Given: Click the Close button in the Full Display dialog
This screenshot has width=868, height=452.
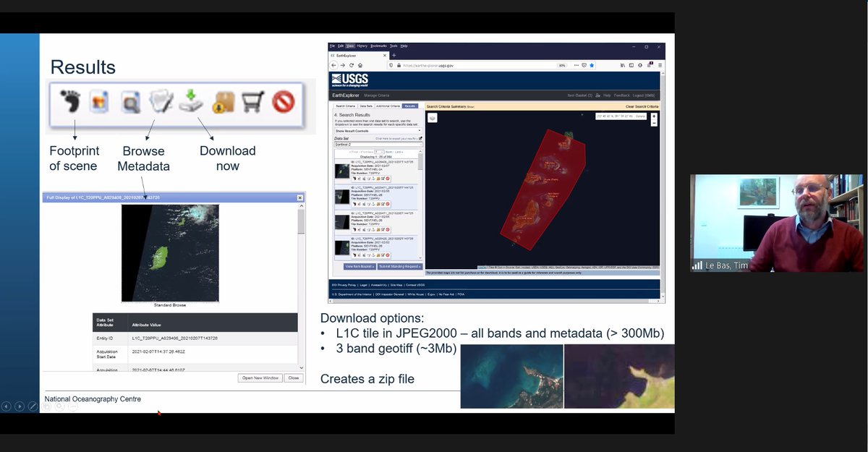Looking at the screenshot, I should pos(293,378).
